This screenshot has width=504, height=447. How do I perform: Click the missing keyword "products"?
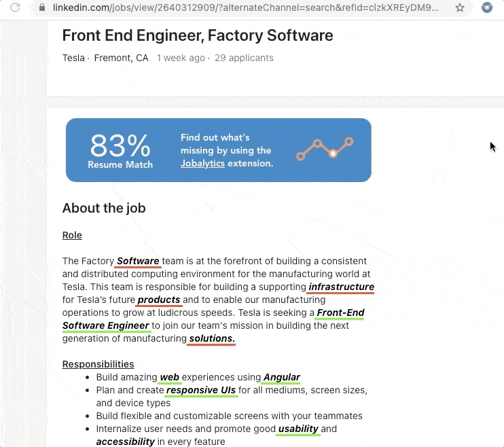click(x=159, y=300)
